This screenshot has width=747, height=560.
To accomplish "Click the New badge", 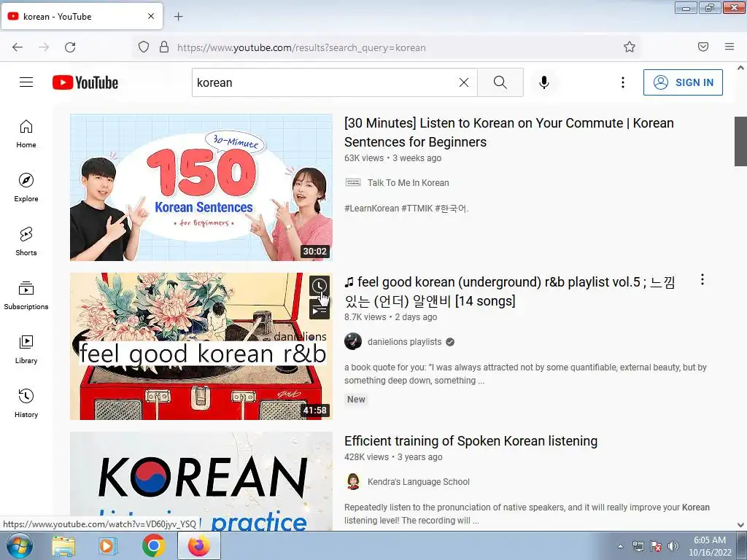I will [x=356, y=400].
